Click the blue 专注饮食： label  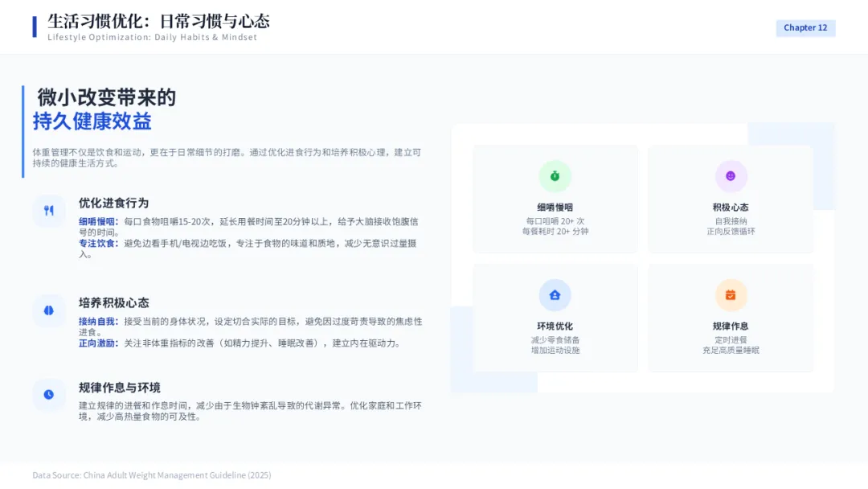pyautogui.click(x=99, y=243)
